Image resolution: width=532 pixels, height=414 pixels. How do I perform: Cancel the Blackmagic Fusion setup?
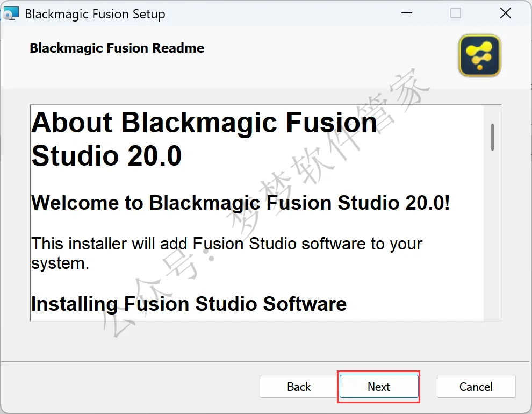(x=476, y=387)
